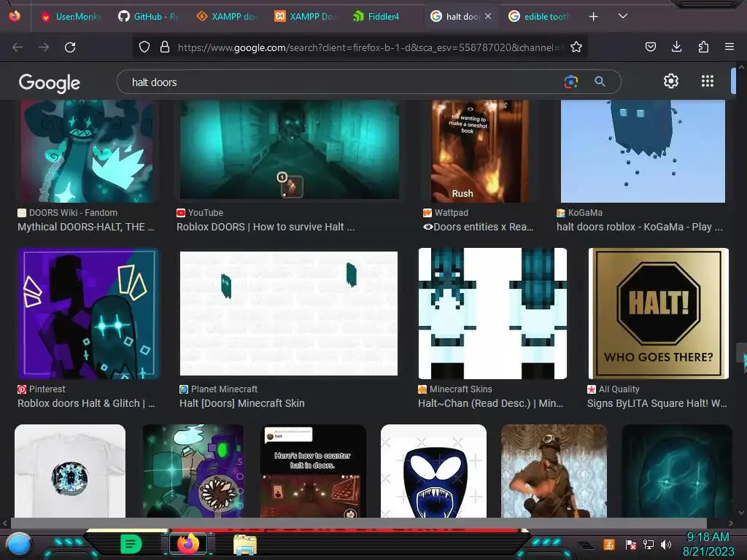
Task: Expand the list all tabs chevron
Action: [x=622, y=16]
